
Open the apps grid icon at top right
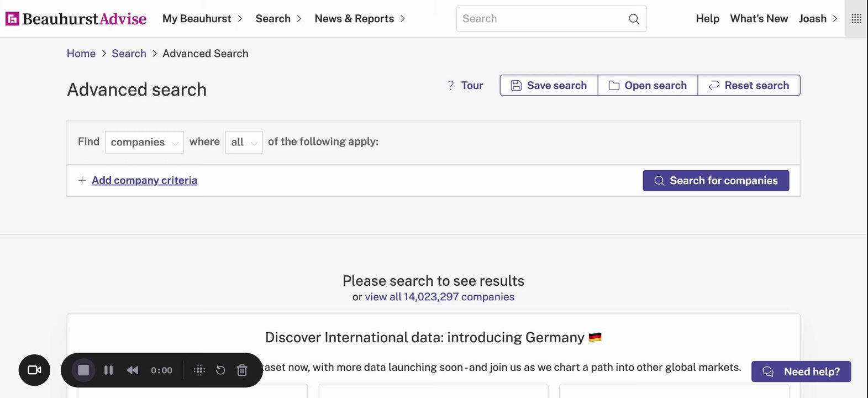[x=856, y=19]
